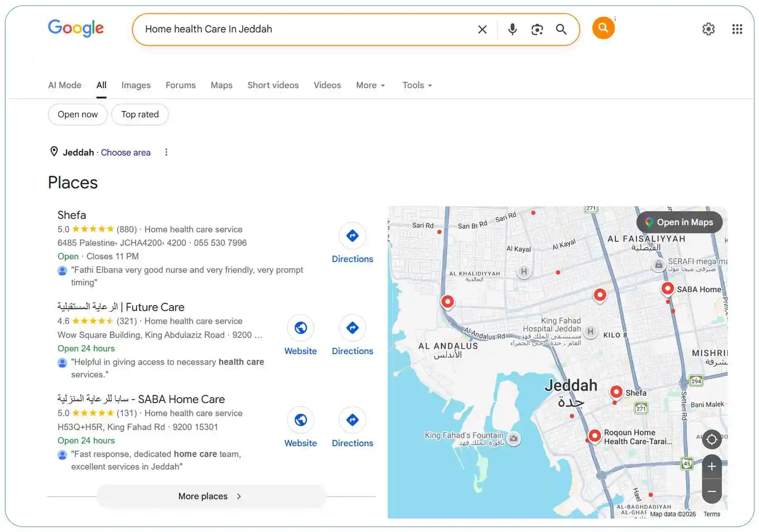Open the SABA Home Care place title

tap(141, 399)
